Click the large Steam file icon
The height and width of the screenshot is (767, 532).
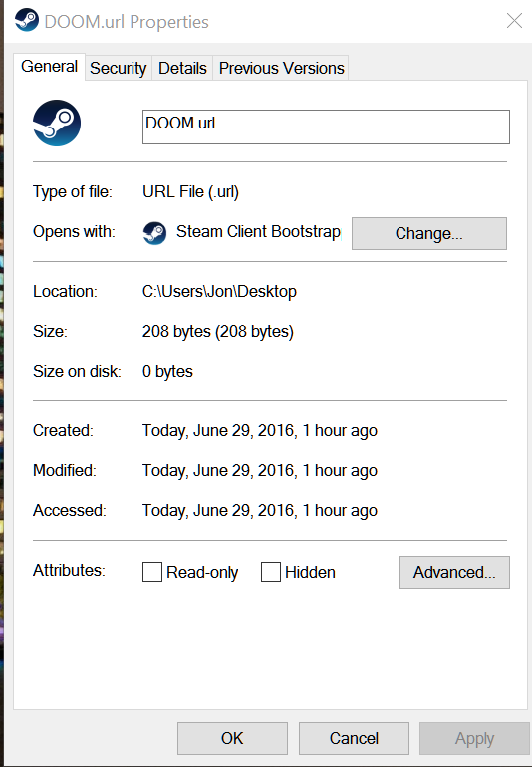point(57,123)
